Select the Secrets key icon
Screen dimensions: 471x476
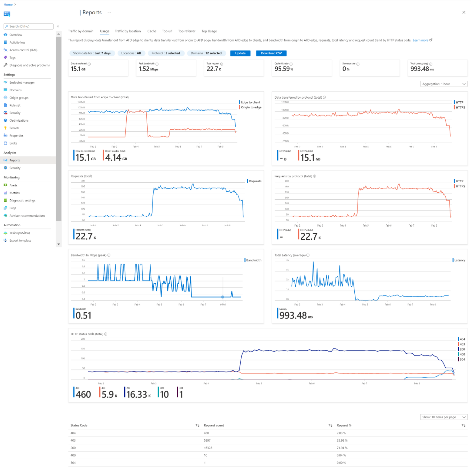tap(6, 128)
